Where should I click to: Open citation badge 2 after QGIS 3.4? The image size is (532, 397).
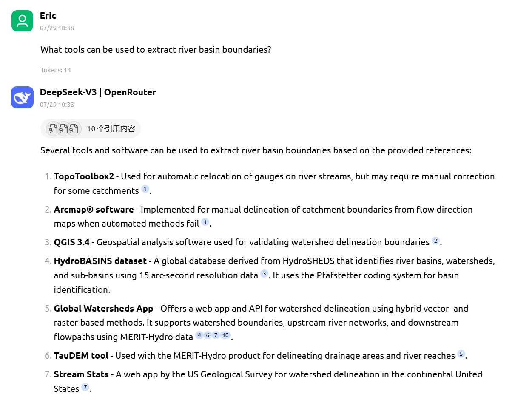coord(435,241)
